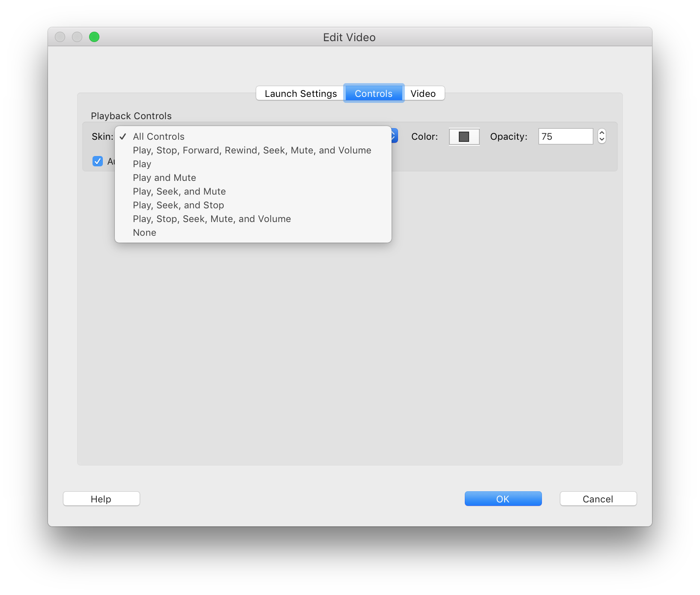Click the Skin dropdown arrow button
This screenshot has height=595, width=700.
(394, 136)
